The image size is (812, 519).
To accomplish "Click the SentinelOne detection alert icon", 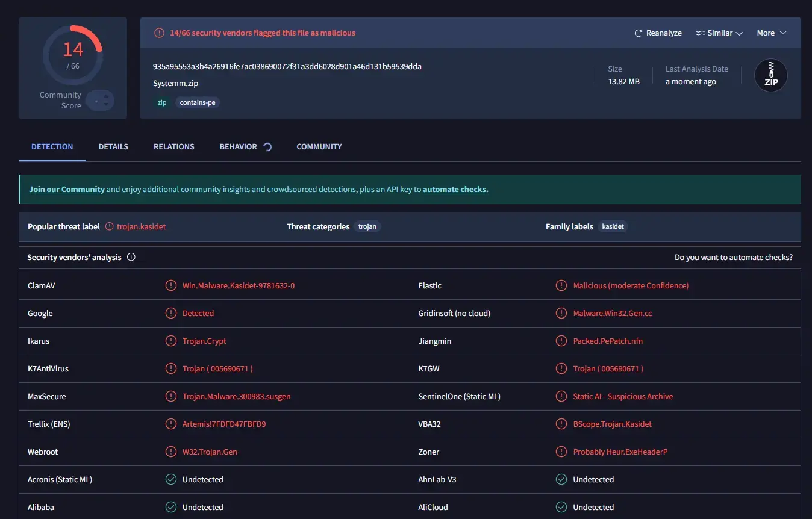I will 561,396.
